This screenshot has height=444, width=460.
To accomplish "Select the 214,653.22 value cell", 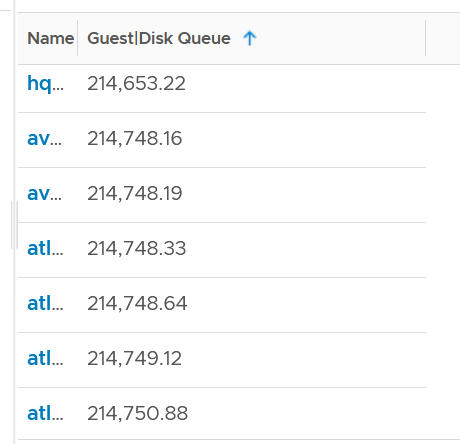I will 136,83.
